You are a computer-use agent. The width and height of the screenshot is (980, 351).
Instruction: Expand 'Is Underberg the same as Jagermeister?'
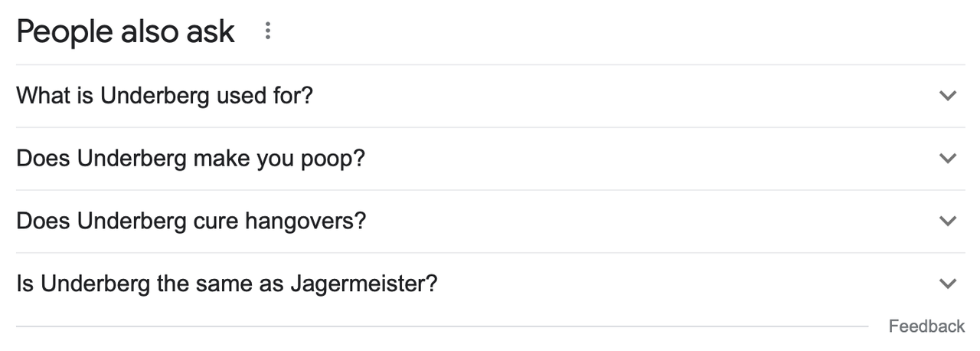pos(490,284)
